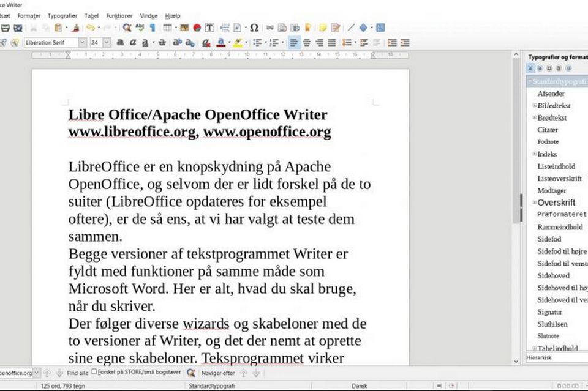Image resolution: width=588 pixels, height=391 pixels.
Task: Insert a text box with the T icon
Action: tap(209, 28)
